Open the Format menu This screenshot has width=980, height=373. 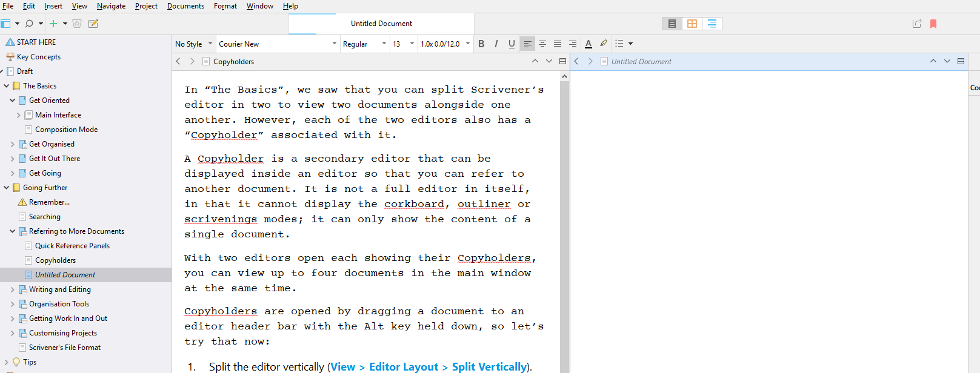[x=225, y=6]
